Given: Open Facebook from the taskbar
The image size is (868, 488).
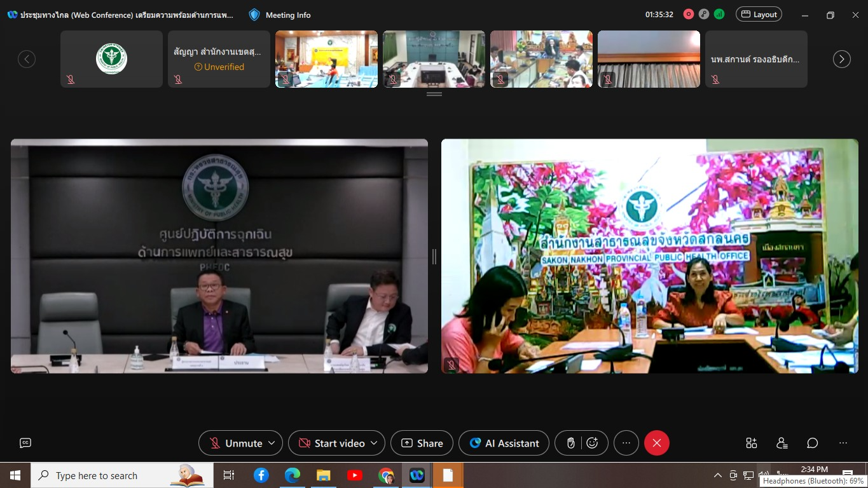Looking at the screenshot, I should (x=261, y=475).
